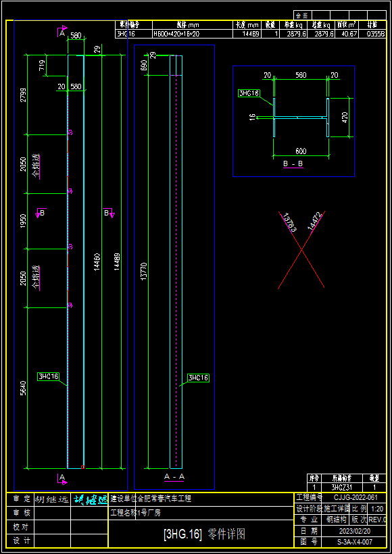Click the small red square at beam bottom
The image size is (392, 554).
(82, 467)
